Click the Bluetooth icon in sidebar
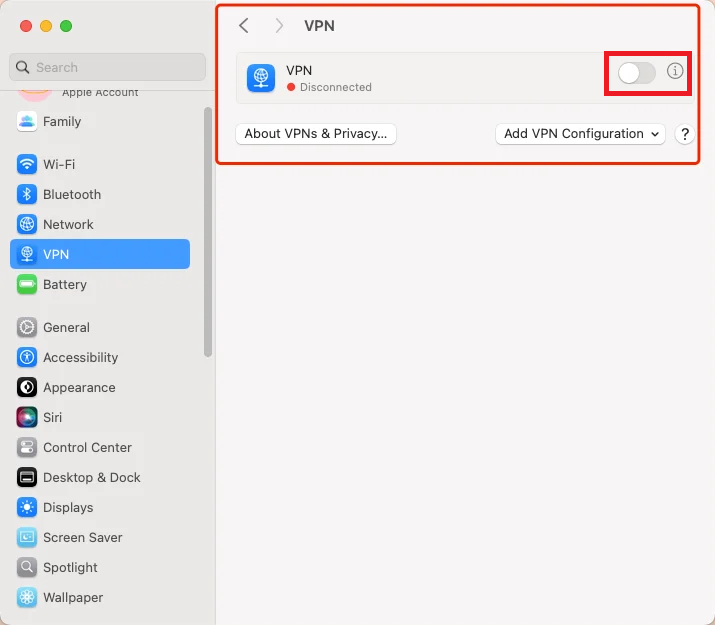 27,194
